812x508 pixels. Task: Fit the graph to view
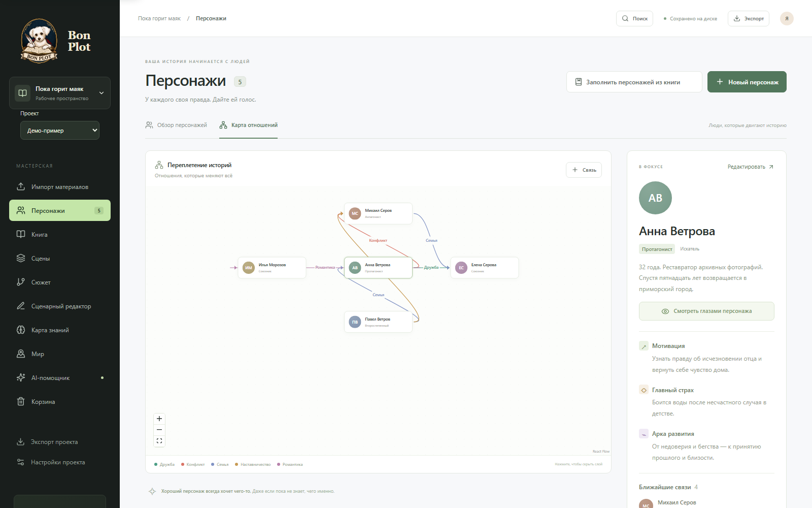pyautogui.click(x=159, y=441)
